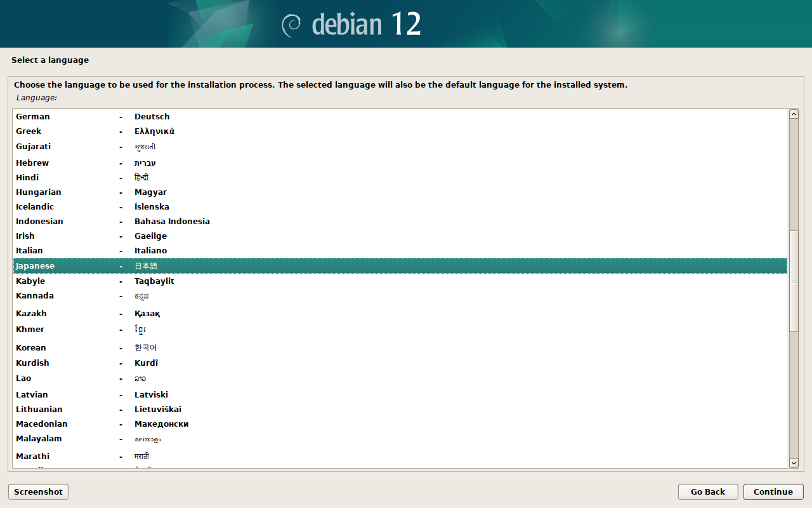Click the native name Bahasa Indonesia
The width and height of the screenshot is (812, 508).
pyautogui.click(x=172, y=221)
